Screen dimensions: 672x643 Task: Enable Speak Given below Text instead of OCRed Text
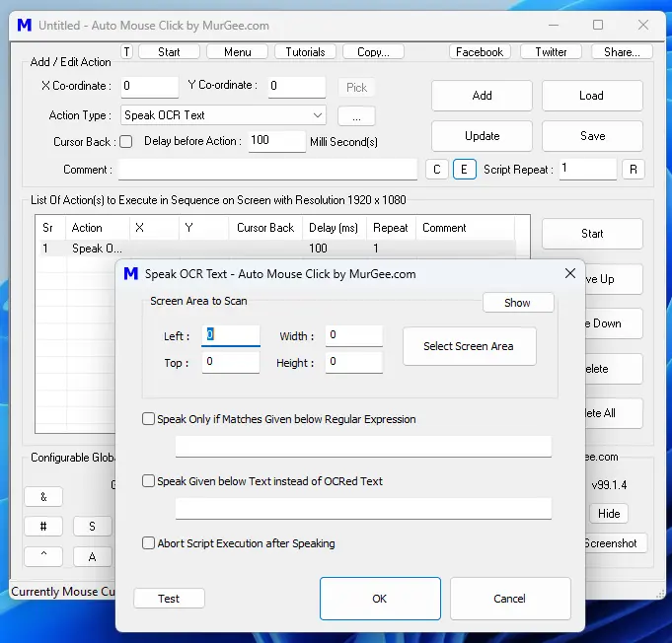[148, 480]
